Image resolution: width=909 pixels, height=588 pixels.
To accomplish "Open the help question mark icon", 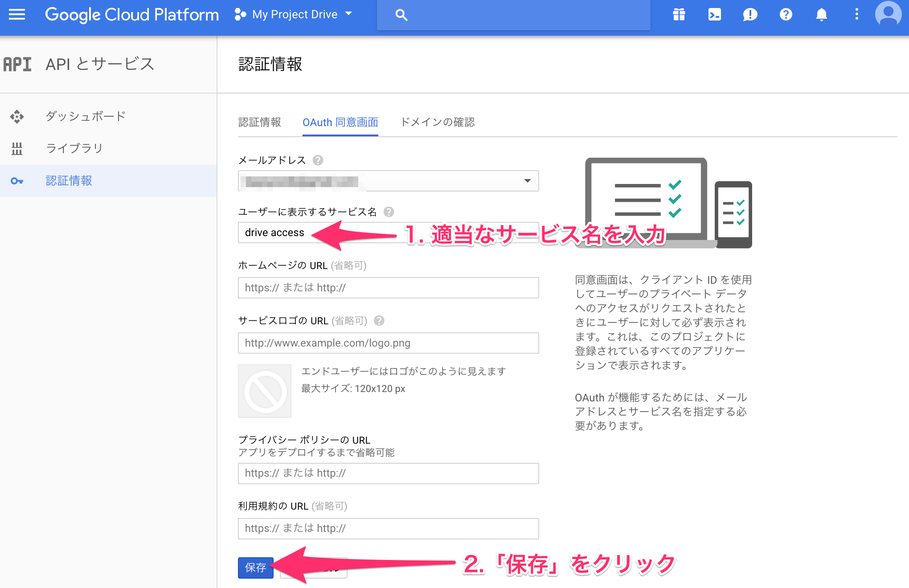I will point(786,15).
